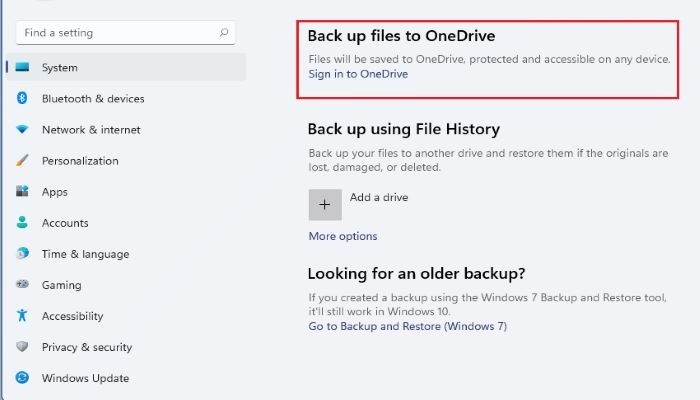The image size is (700, 400).
Task: Click the Bluetooth icon in the sidebar
Action: pos(22,99)
